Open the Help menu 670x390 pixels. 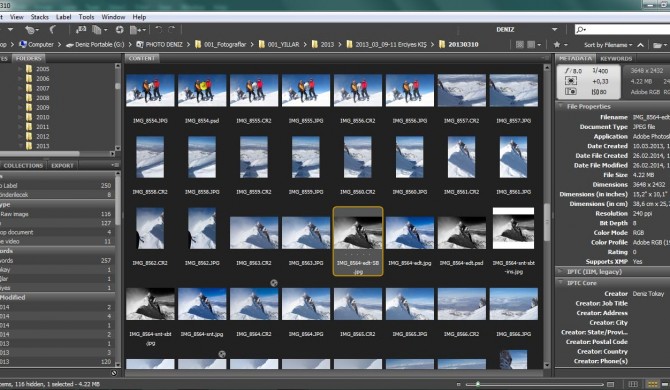coord(139,17)
